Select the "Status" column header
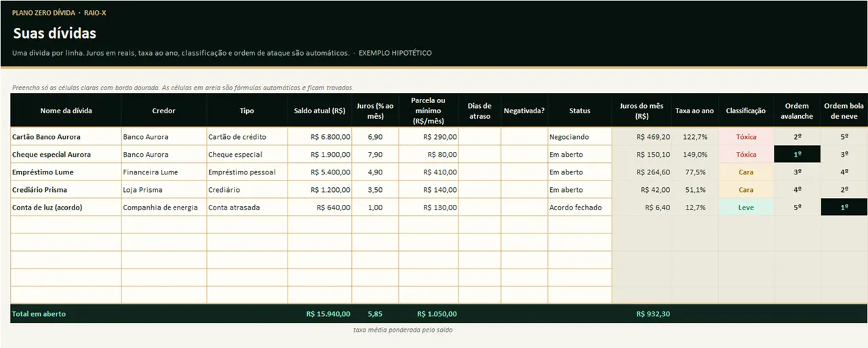868x348 pixels. tap(580, 111)
